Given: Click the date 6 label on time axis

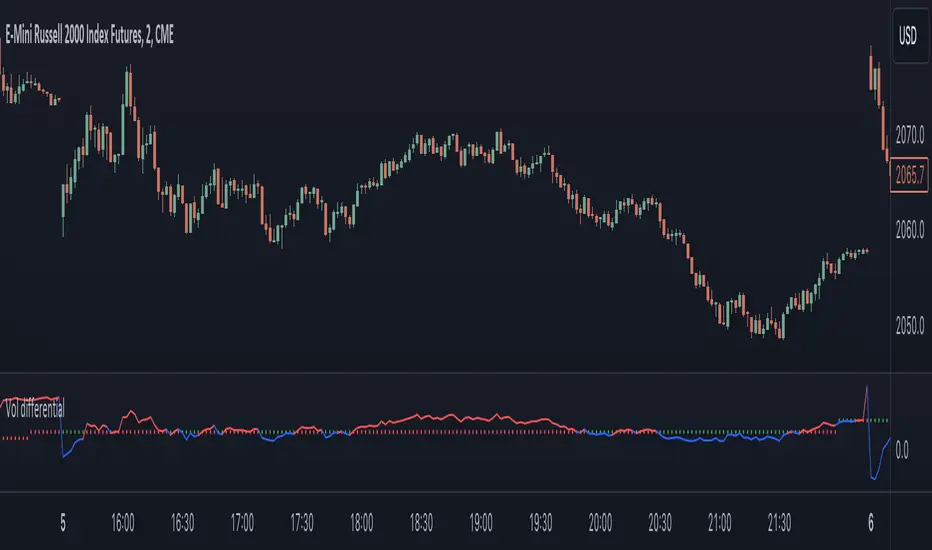Looking at the screenshot, I should 871,523.
